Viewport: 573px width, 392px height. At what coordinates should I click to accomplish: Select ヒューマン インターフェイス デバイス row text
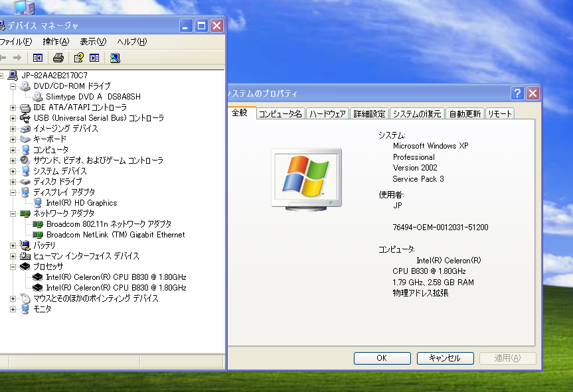(86, 256)
